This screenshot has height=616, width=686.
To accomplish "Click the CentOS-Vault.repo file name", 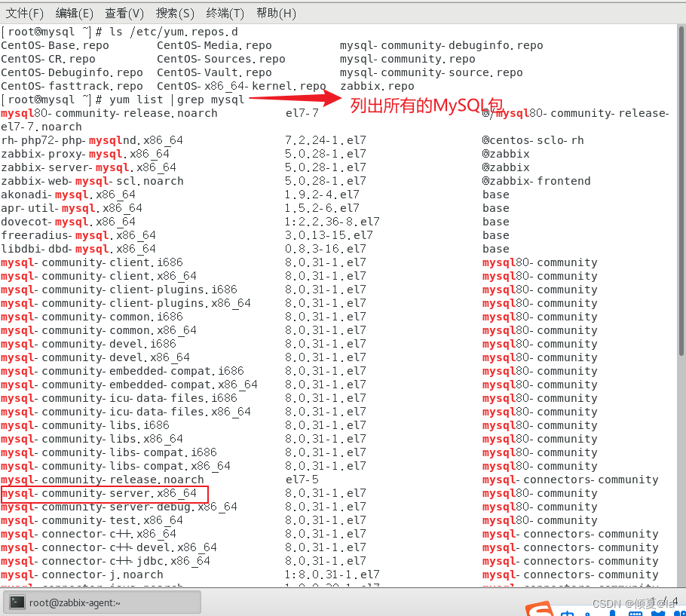I will coord(214,72).
